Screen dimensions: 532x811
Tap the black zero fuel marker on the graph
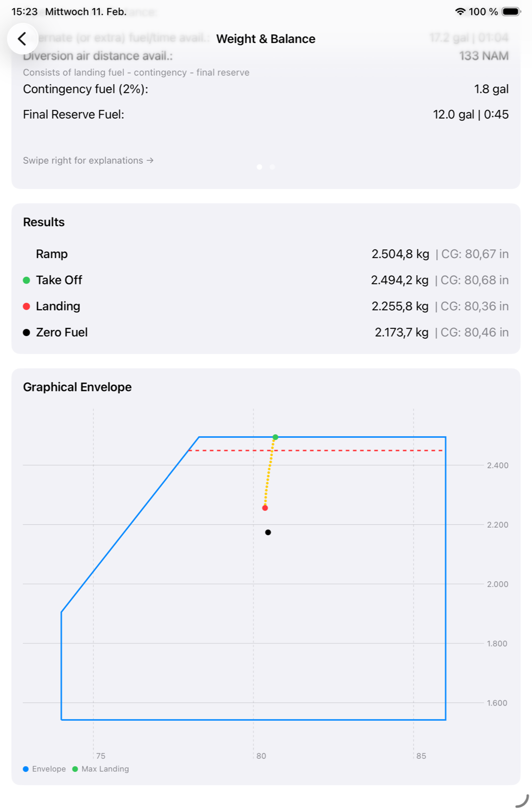(x=268, y=532)
